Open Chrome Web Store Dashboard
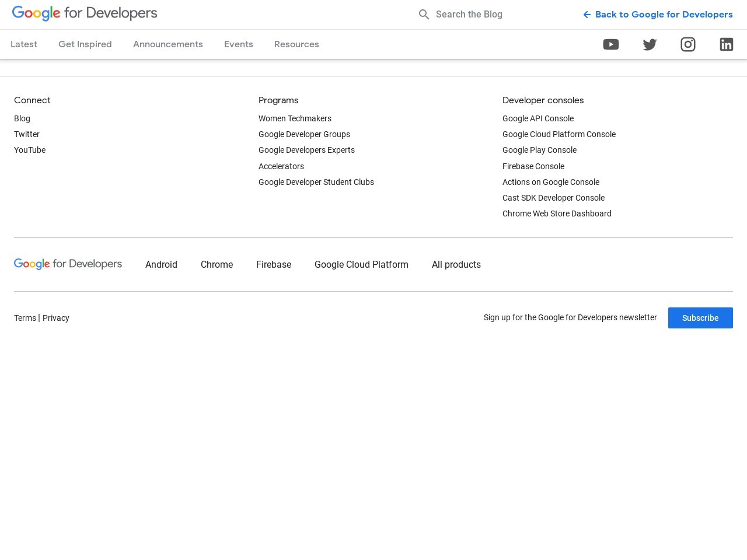Screen dimensions: 747x560 (x=557, y=213)
